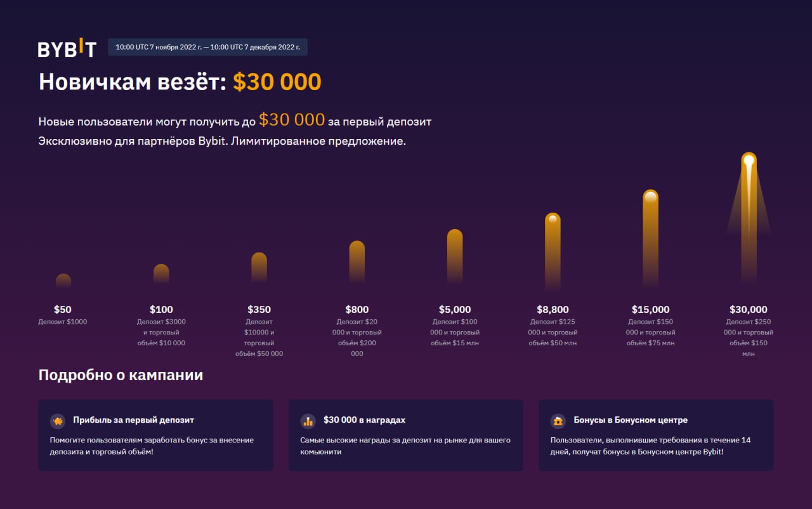Click the glowing $30,000 rocket bar

(x=749, y=219)
